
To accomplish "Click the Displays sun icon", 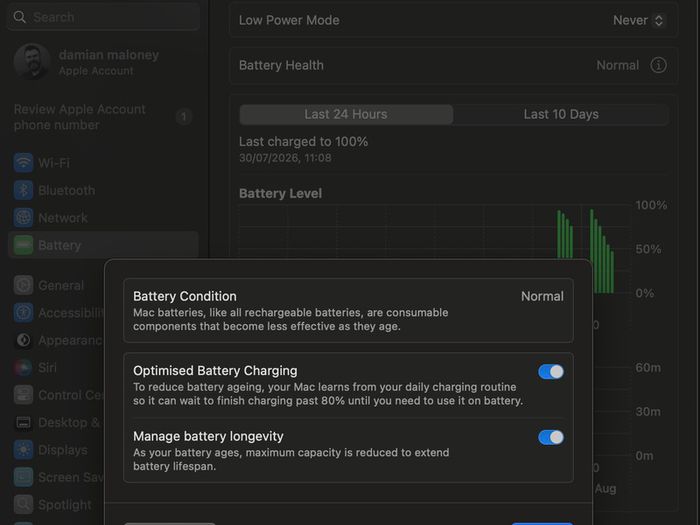I will click(x=23, y=450).
